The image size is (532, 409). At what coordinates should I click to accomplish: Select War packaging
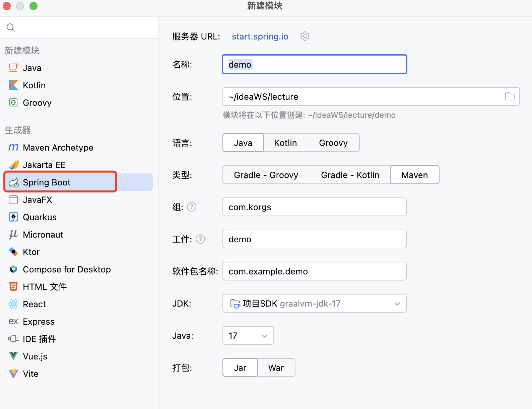276,367
